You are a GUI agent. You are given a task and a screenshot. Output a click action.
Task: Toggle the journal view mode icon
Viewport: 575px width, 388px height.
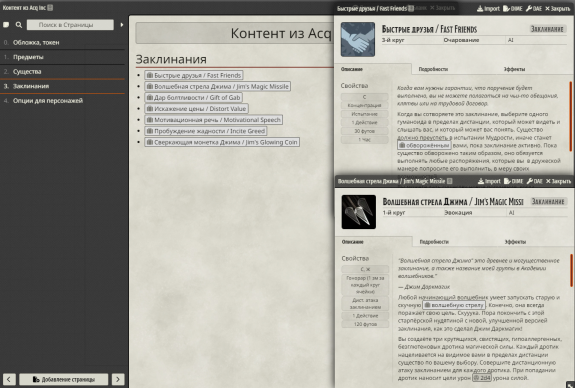(x=6, y=25)
